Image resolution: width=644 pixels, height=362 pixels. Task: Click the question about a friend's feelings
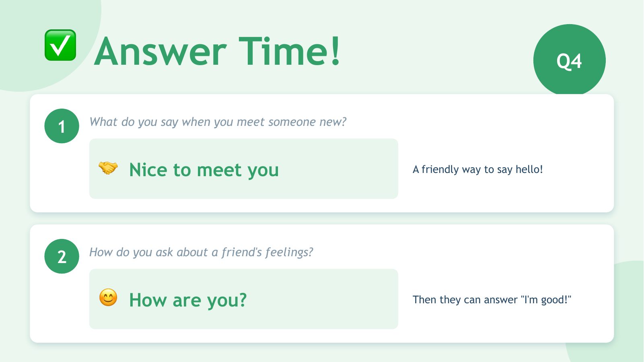201,252
